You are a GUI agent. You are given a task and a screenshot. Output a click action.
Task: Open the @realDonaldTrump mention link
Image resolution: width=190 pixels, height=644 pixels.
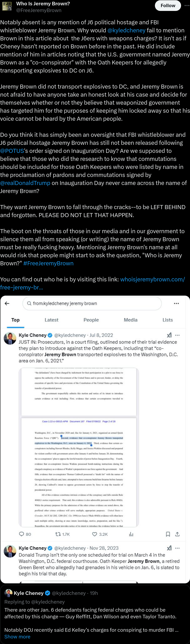[x=25, y=183]
